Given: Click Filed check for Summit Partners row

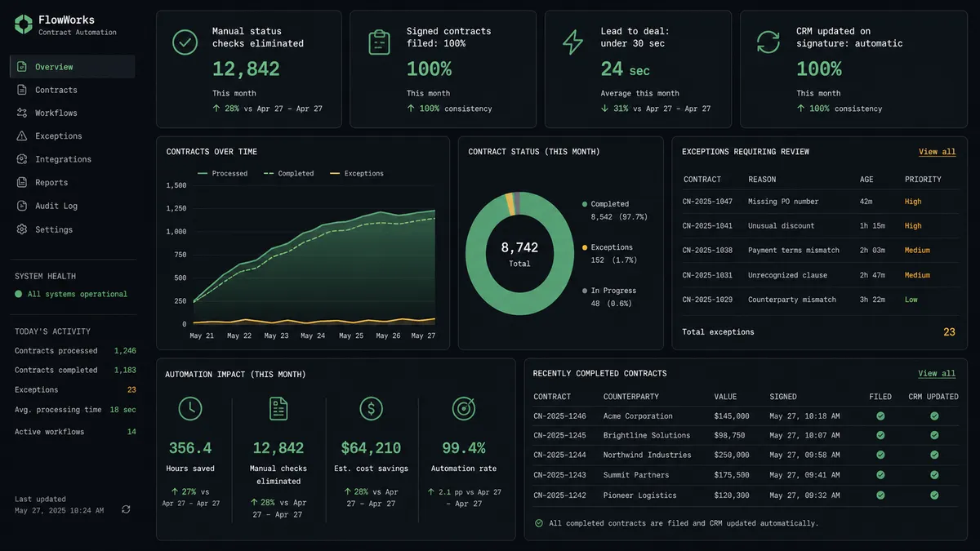Looking at the screenshot, I should pos(880,475).
